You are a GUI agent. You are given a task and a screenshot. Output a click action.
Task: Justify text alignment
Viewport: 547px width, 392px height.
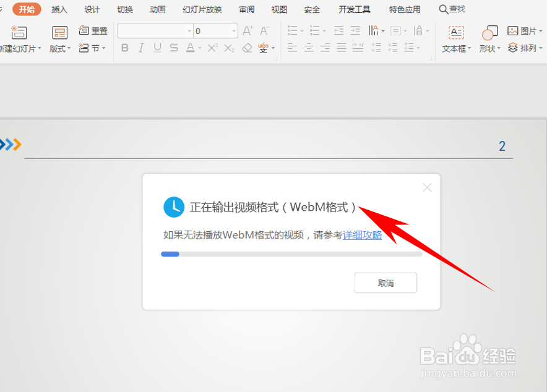[x=342, y=48]
